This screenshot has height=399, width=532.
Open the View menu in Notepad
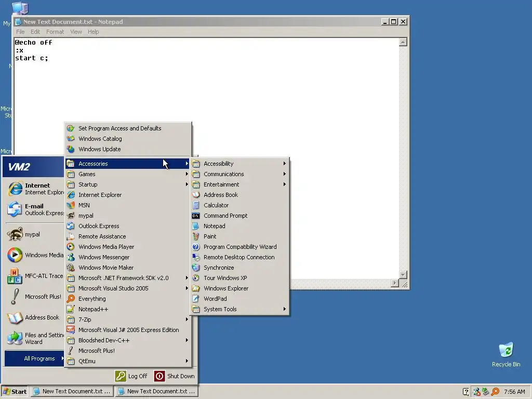pos(76,32)
